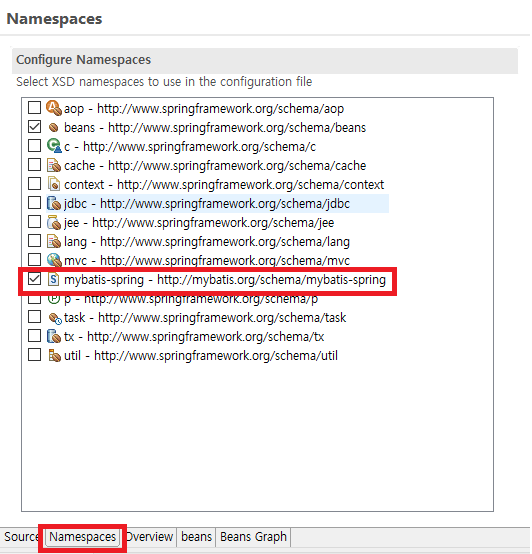Screen dimensions: 532x554
Task: Click tx schema URL text
Action: click(x=206, y=337)
